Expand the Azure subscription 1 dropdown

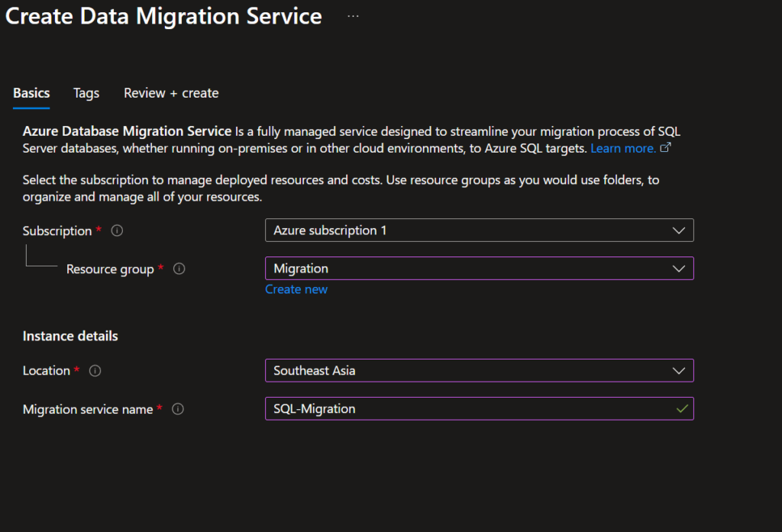tap(479, 231)
